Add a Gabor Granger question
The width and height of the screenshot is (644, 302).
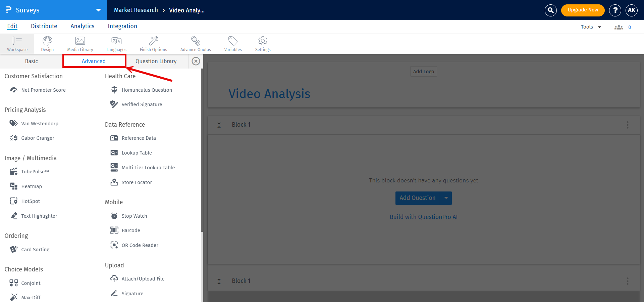[32, 138]
